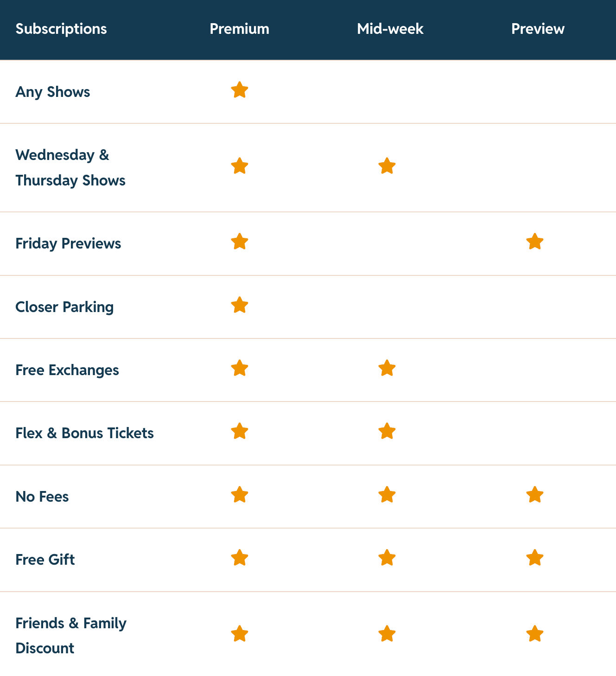
Task: Select the Preview column header
Action: tap(538, 29)
